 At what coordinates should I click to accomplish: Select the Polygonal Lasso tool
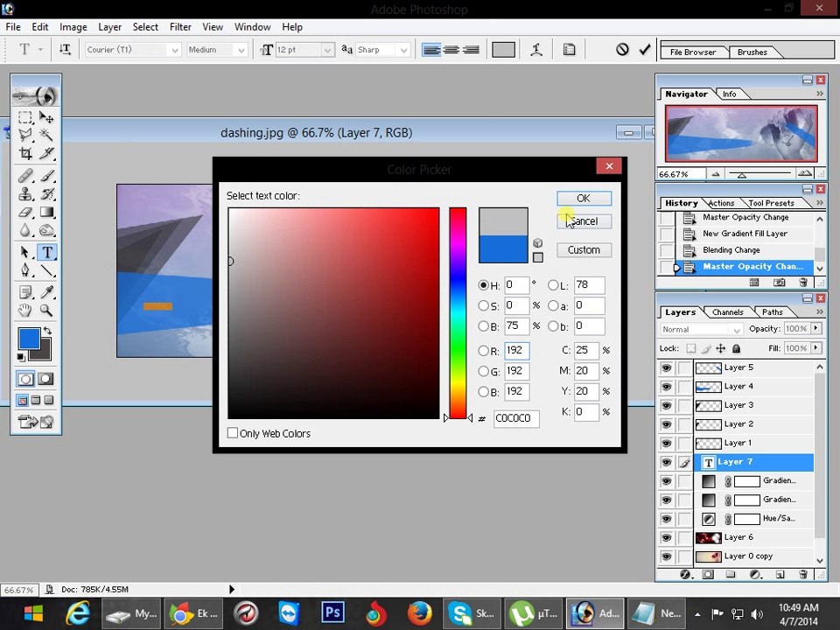click(x=24, y=135)
